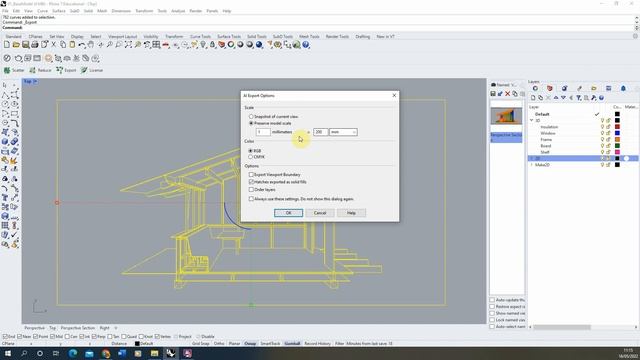
Task: Click the Undo arrow icon
Action: 82,45
